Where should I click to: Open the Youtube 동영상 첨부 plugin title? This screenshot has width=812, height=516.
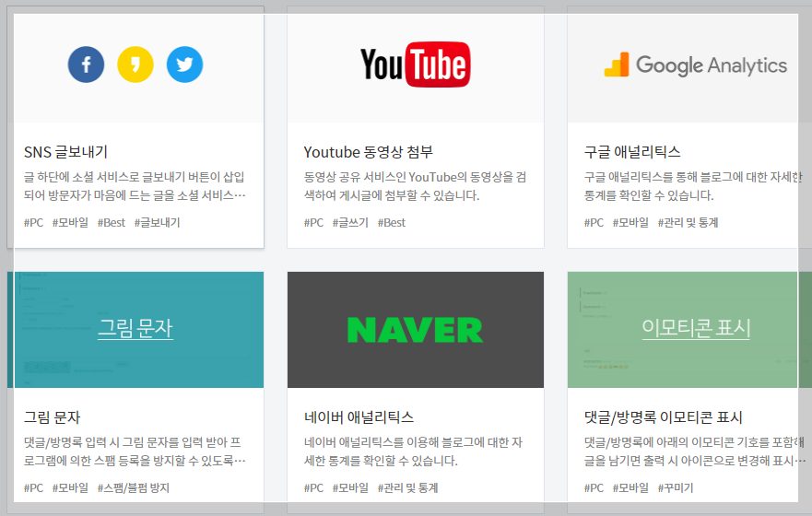coord(368,152)
